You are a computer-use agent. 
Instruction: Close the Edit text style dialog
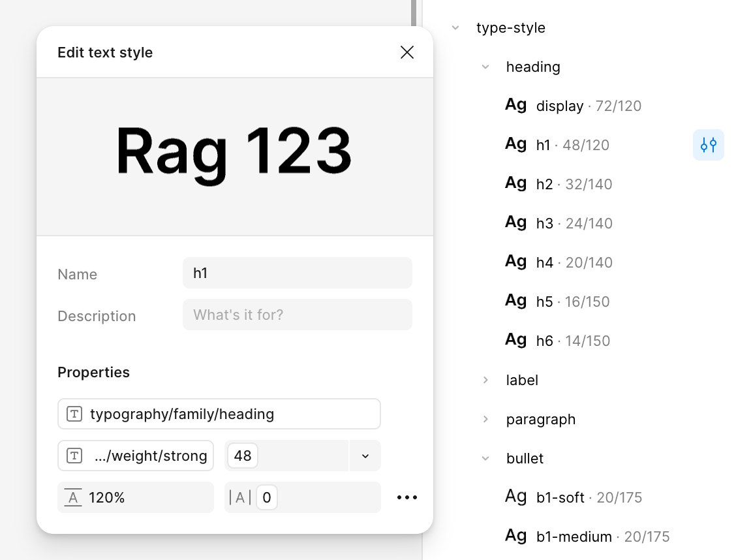pos(407,52)
